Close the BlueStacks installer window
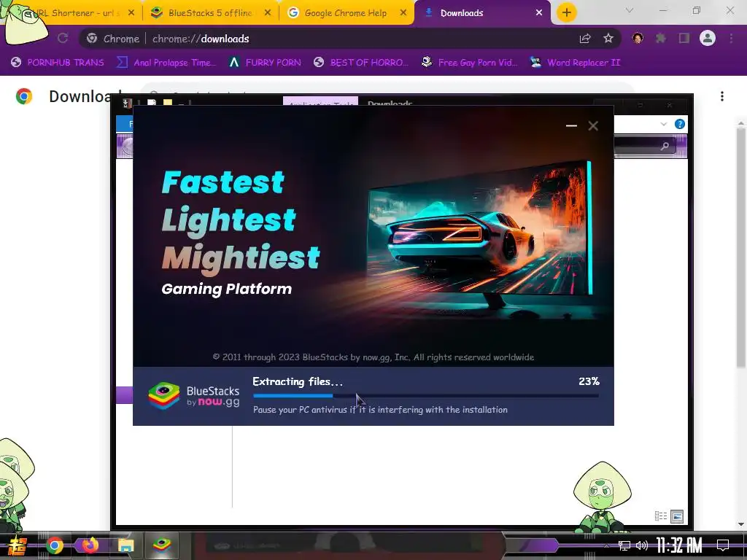The image size is (747, 560). [593, 125]
